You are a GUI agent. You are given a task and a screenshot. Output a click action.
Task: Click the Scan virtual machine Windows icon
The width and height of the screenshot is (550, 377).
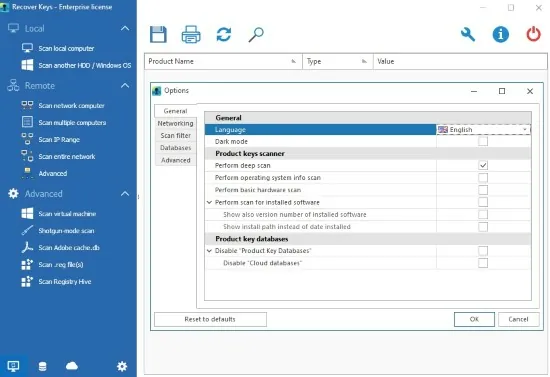point(27,213)
